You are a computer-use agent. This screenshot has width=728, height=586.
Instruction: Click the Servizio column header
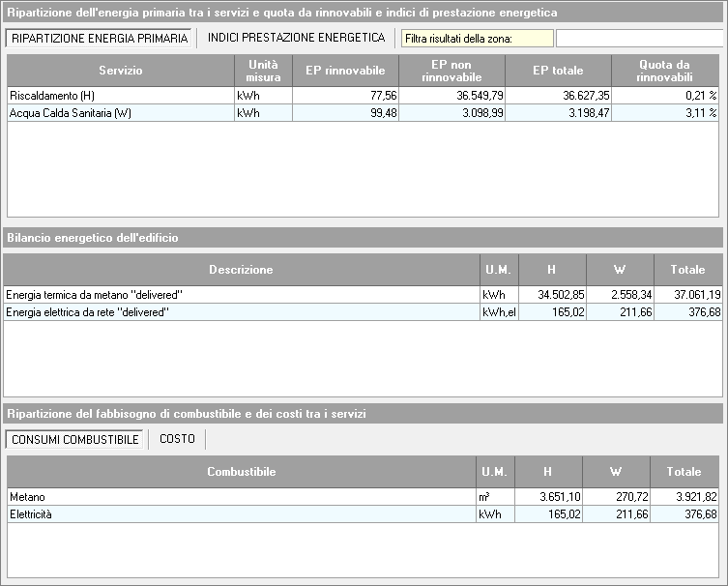[120, 71]
